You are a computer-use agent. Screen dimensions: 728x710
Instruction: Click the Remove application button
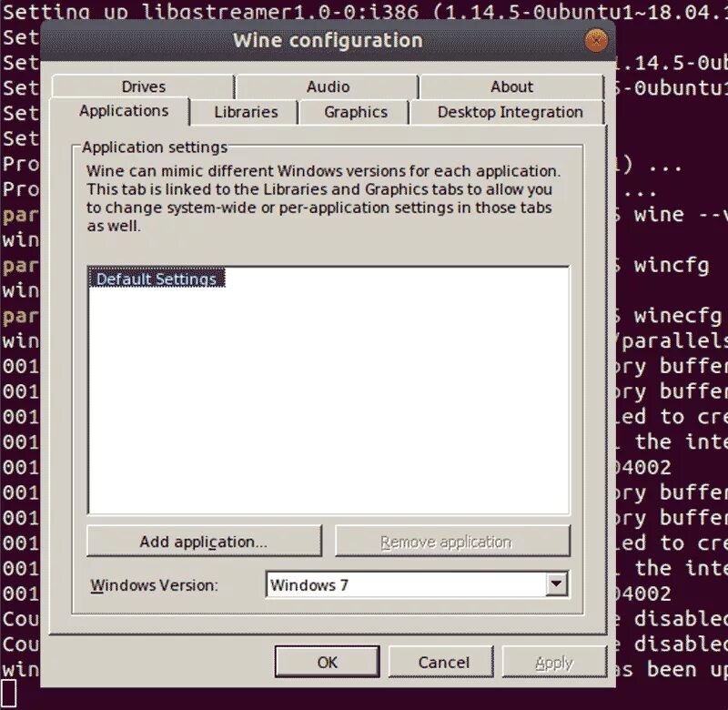pyautogui.click(x=452, y=542)
